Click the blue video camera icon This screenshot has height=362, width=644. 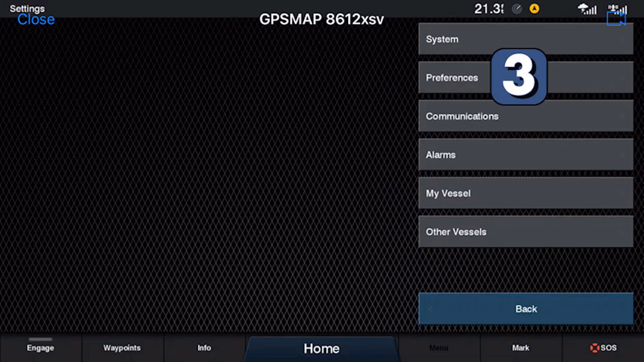[x=616, y=19]
